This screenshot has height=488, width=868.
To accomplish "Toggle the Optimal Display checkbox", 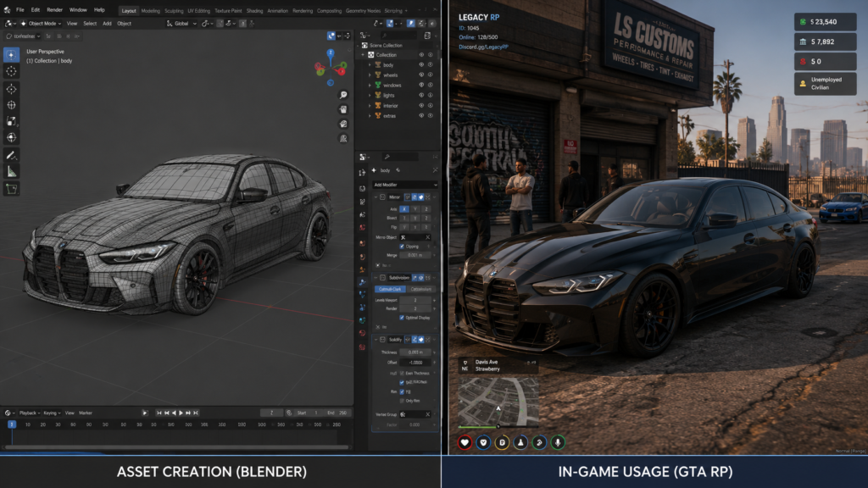I will 402,318.
